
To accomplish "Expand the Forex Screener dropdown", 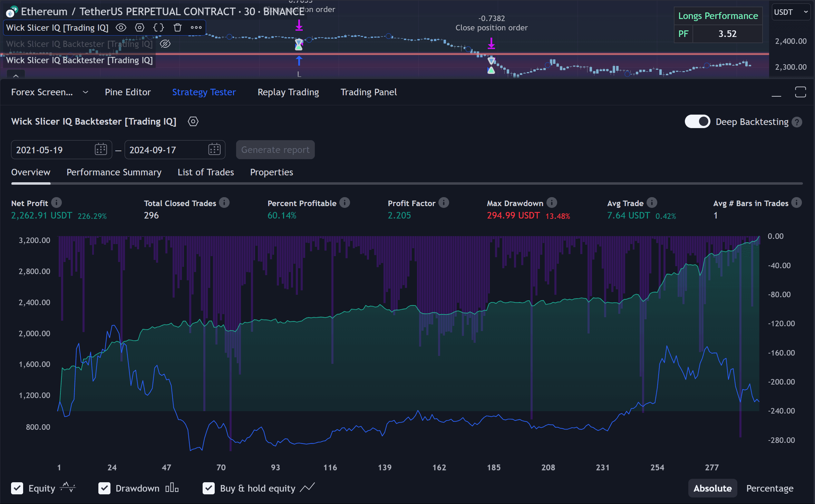I will pyautogui.click(x=85, y=92).
